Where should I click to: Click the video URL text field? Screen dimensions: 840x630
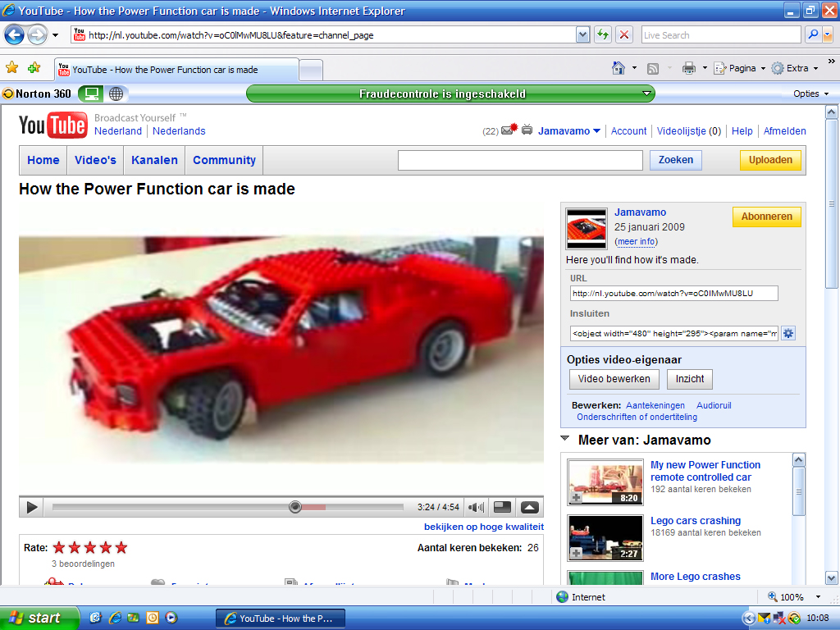coord(674,294)
